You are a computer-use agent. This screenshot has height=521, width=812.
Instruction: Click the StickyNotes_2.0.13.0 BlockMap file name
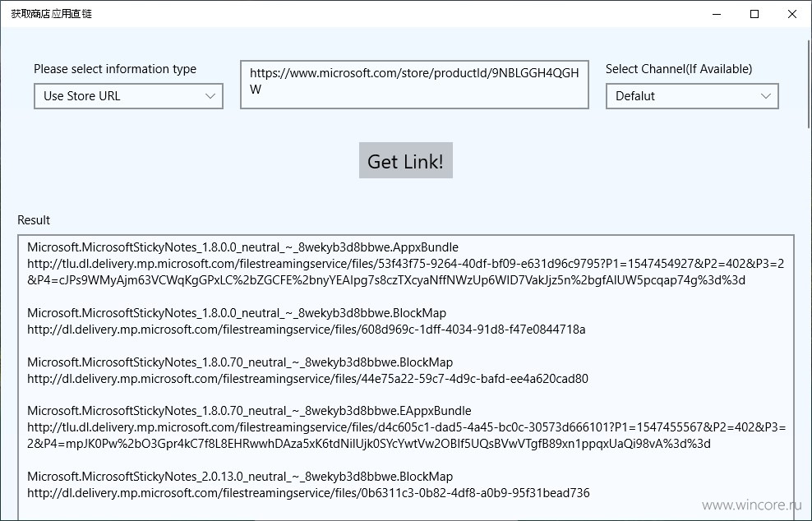pos(240,477)
